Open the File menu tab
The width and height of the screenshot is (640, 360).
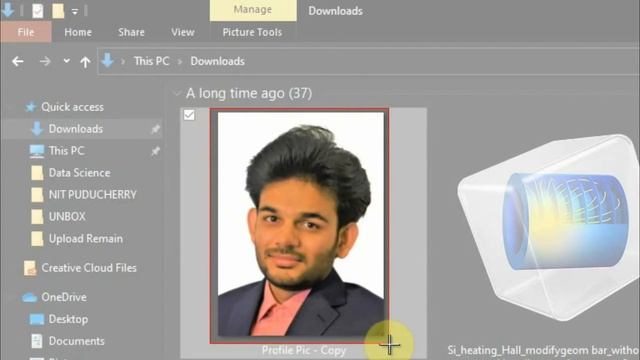click(x=26, y=32)
